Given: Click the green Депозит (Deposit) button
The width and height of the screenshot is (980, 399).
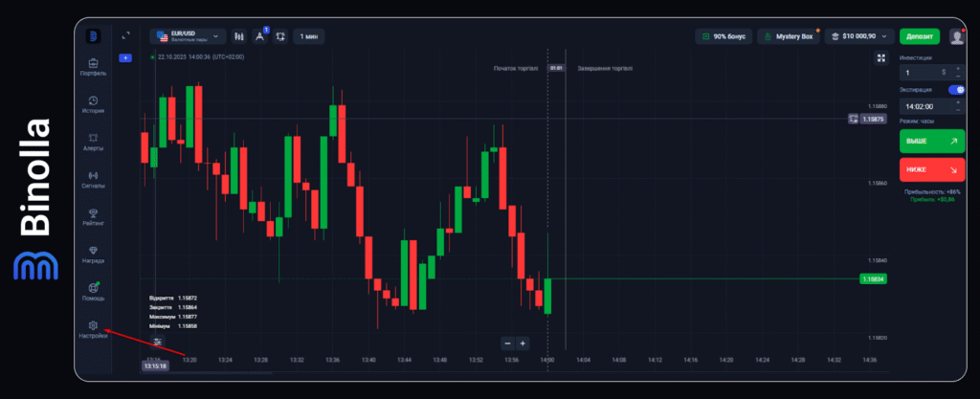Looking at the screenshot, I should [x=920, y=36].
